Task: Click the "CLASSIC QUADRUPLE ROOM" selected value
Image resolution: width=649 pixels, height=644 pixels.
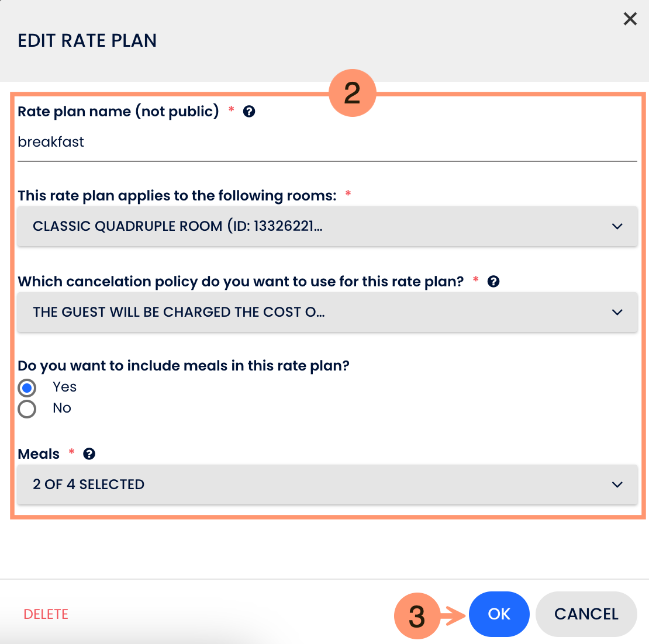Action: point(177,226)
